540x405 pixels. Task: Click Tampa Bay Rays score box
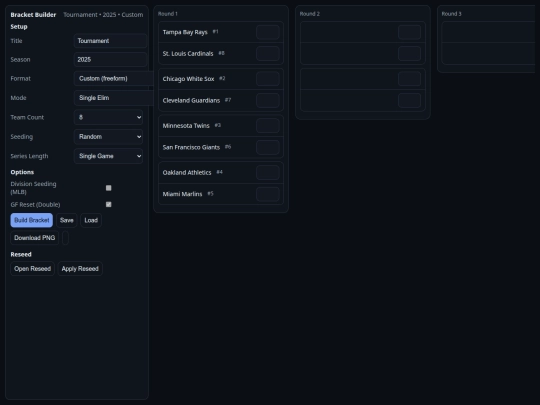[x=268, y=32]
